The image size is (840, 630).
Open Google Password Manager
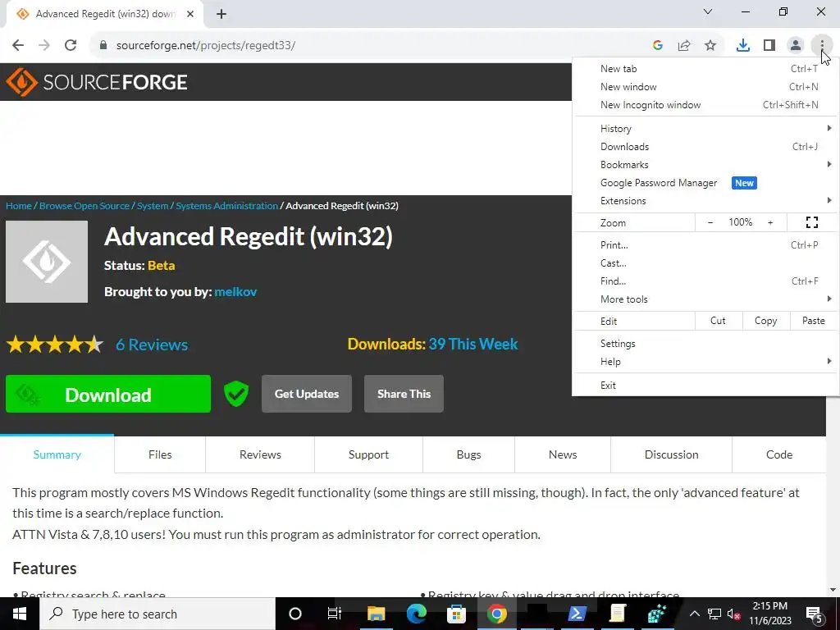(705, 183)
